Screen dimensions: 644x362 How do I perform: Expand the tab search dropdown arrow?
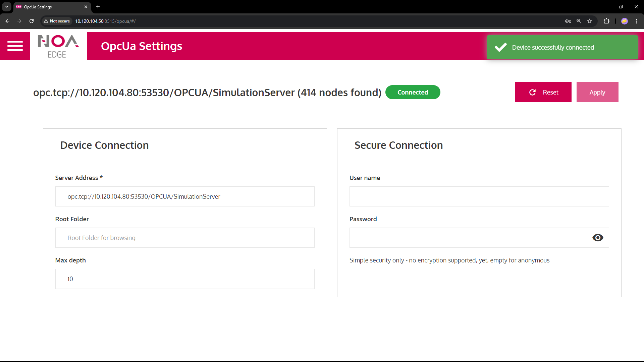7,7
